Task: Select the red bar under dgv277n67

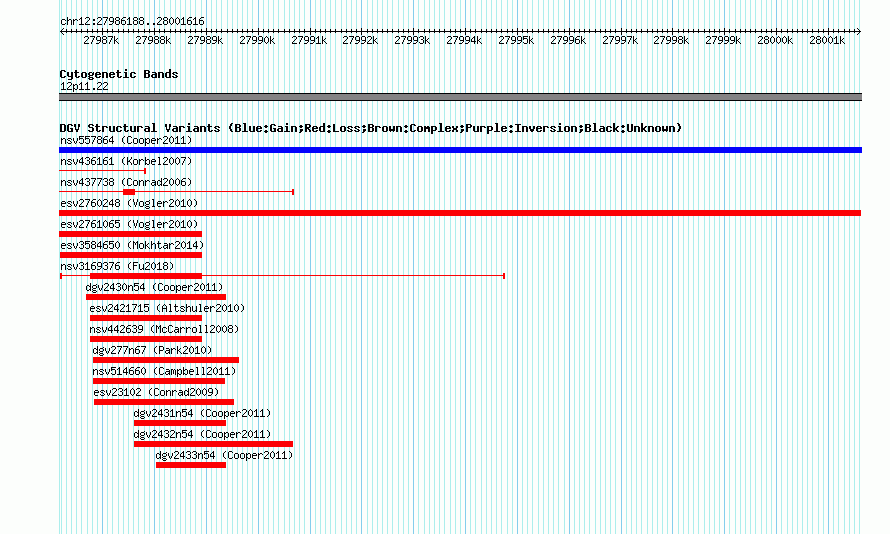Action: 166,360
